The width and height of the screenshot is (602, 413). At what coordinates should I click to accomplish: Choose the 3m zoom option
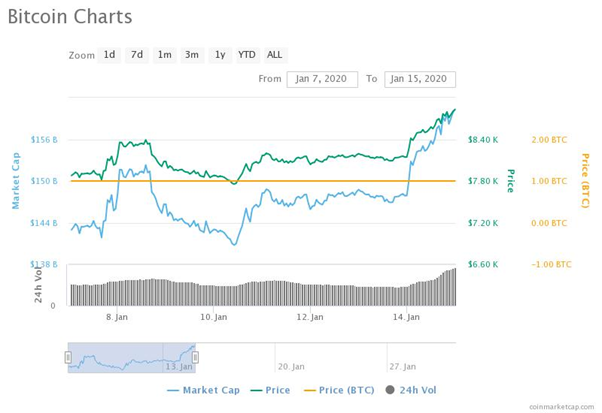pyautogui.click(x=192, y=55)
